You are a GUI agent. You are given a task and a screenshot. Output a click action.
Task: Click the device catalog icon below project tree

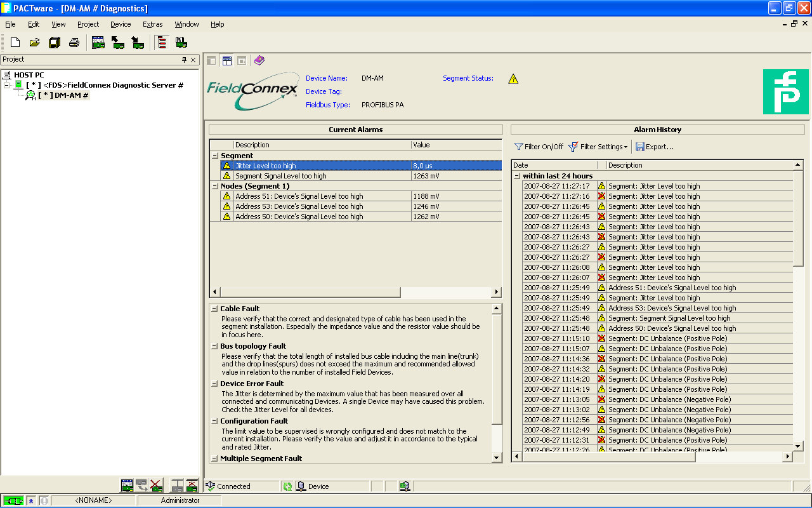pos(128,486)
